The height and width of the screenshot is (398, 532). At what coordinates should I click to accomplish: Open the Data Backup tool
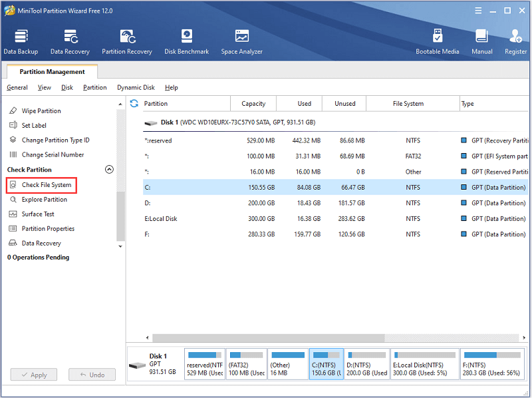(x=21, y=40)
